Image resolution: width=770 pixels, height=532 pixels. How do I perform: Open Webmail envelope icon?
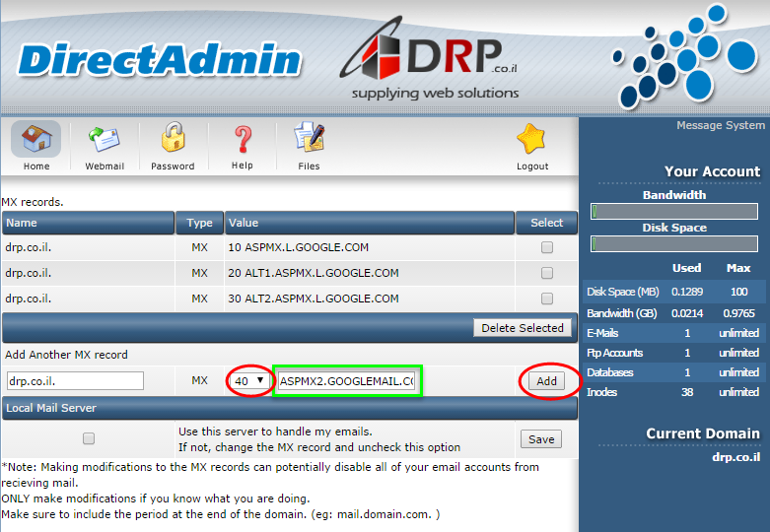(105, 140)
